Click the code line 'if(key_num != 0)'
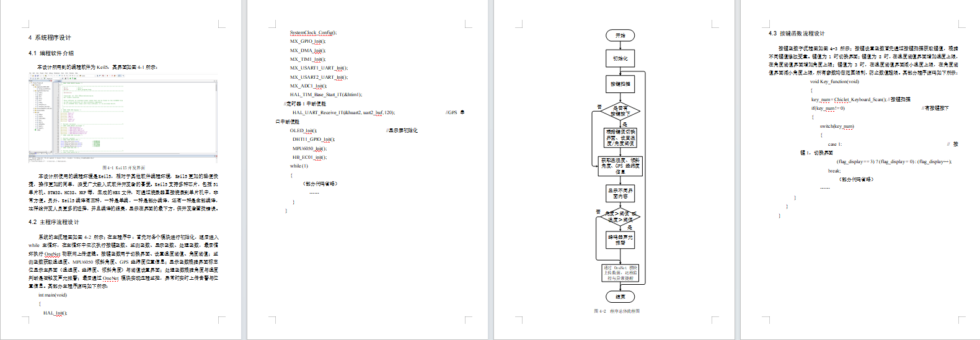The height and width of the screenshot is (340, 980). point(828,109)
